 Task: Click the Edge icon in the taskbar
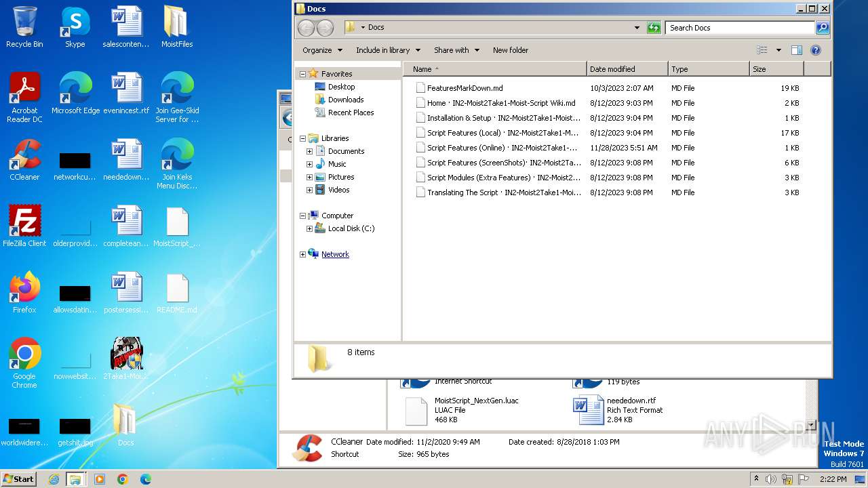[146, 479]
